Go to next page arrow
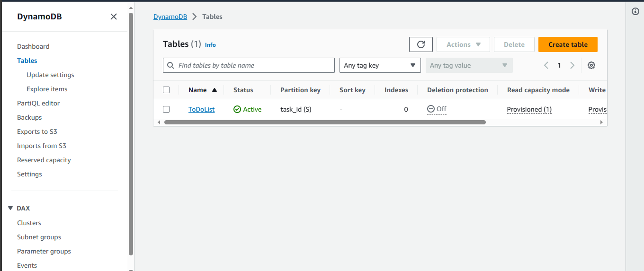The image size is (644, 271). click(572, 65)
